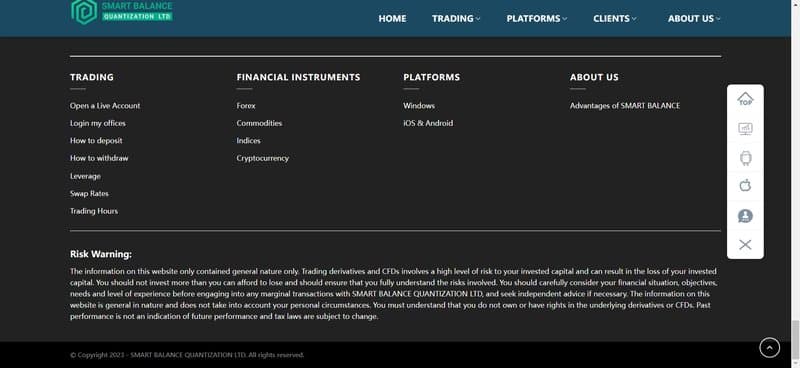Screen dimensions: 800x368
Task: Expand the TRADING navigation dropdown
Action: (x=456, y=18)
